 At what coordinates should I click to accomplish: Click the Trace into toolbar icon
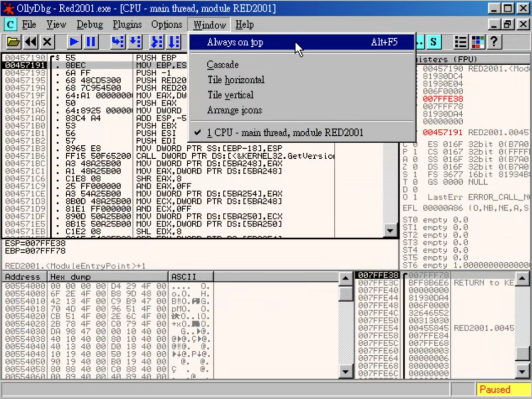tap(157, 42)
